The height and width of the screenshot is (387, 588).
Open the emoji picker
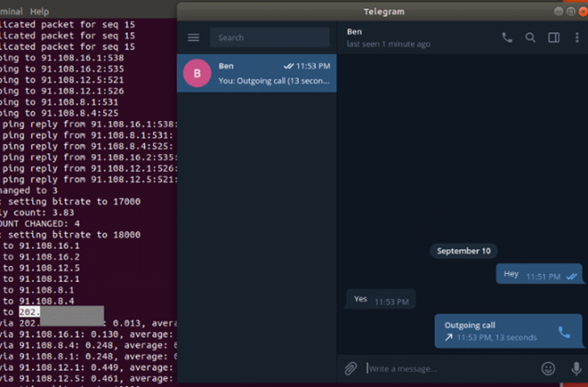tap(548, 368)
